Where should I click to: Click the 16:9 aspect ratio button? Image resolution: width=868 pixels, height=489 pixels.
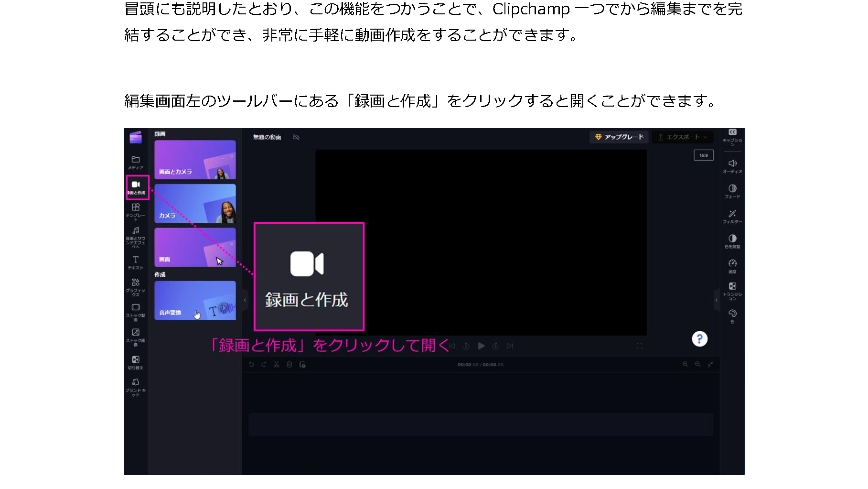[704, 155]
